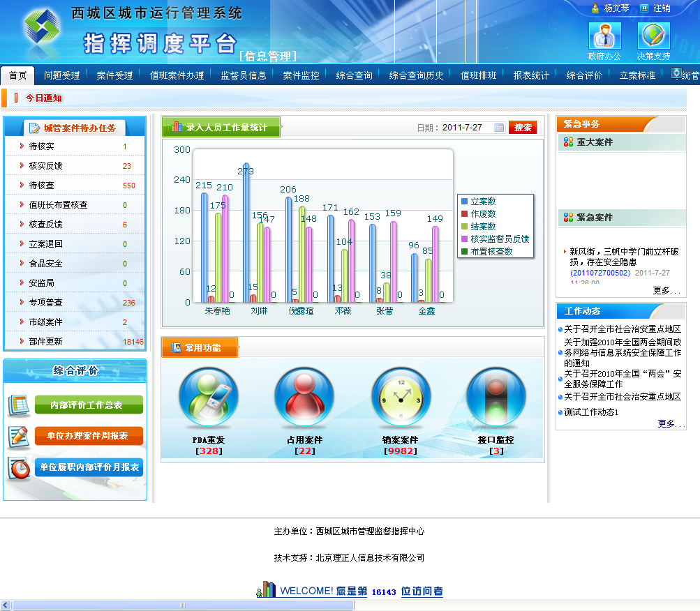Viewport: 700px width, 611px height.
Task: Click the 核实监督员反馈 purple legend swatch
Action: click(x=464, y=239)
